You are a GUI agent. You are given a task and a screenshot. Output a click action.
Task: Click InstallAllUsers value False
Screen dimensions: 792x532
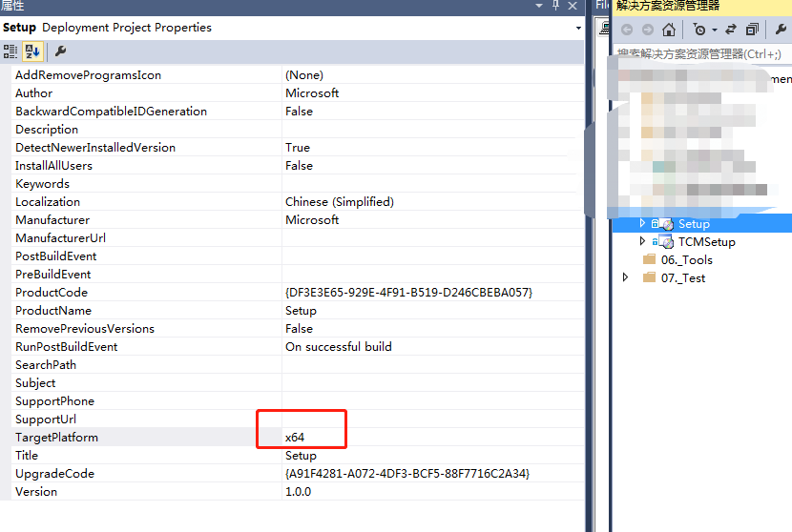299,166
